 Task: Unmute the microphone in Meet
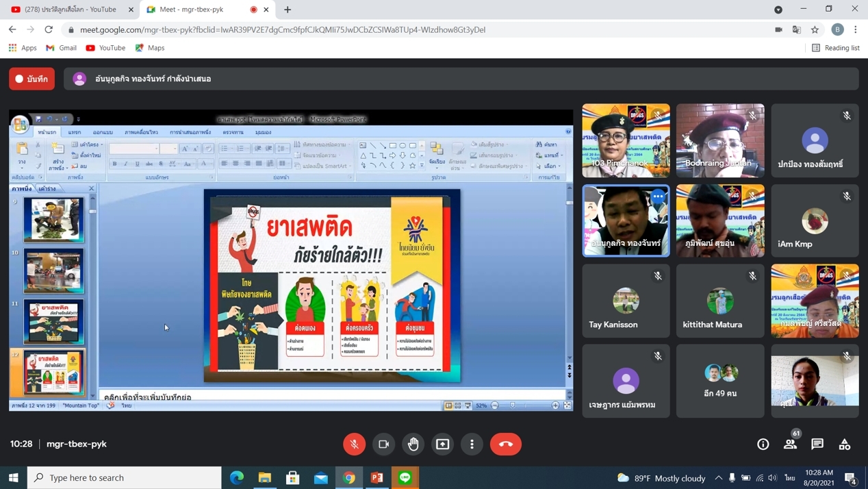[354, 444]
